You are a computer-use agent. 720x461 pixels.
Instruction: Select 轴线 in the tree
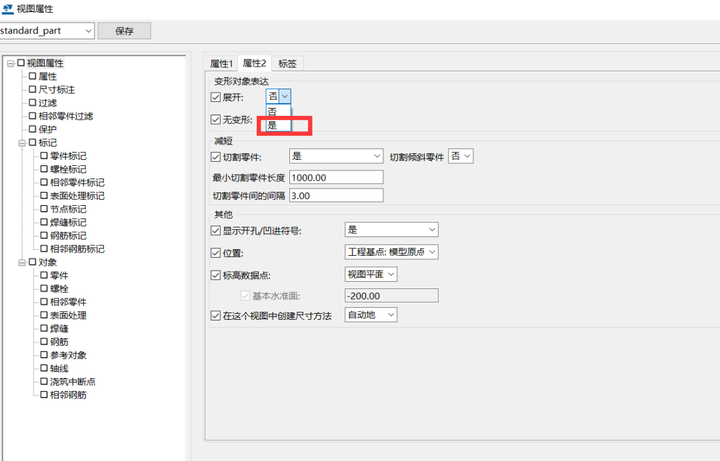59,369
